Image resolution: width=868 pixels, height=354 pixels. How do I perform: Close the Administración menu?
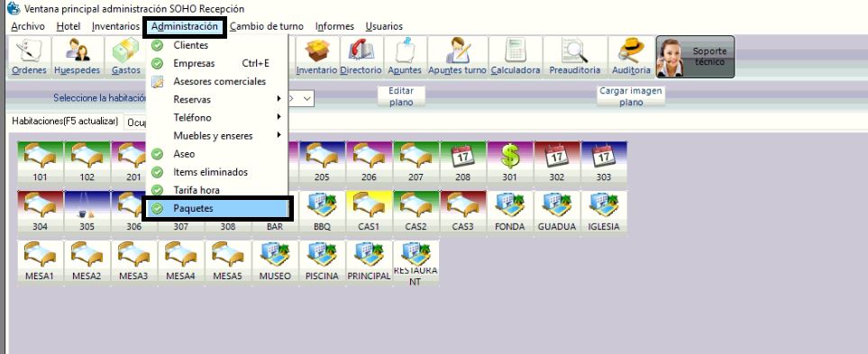coord(185,26)
